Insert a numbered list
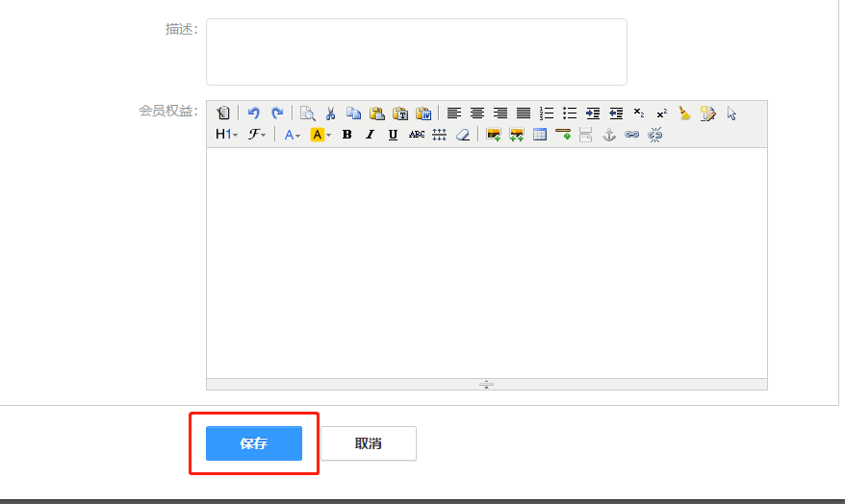Screen dimensions: 845x504 547,113
